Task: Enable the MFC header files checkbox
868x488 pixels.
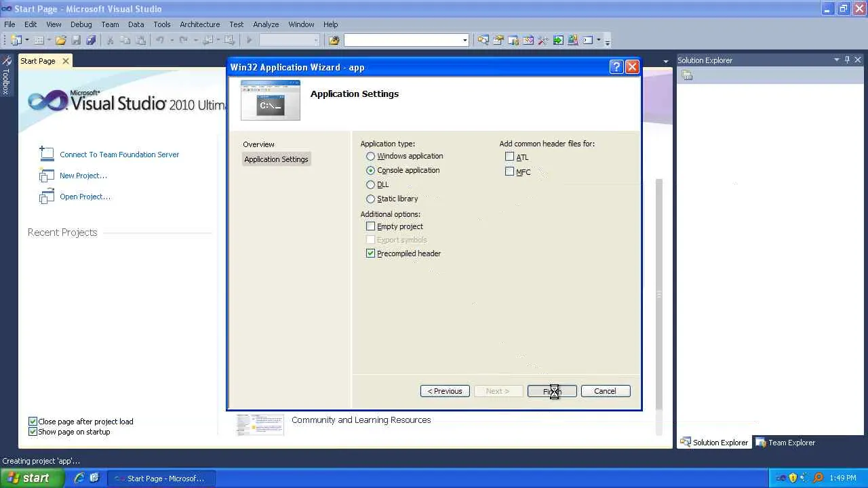Action: [509, 171]
